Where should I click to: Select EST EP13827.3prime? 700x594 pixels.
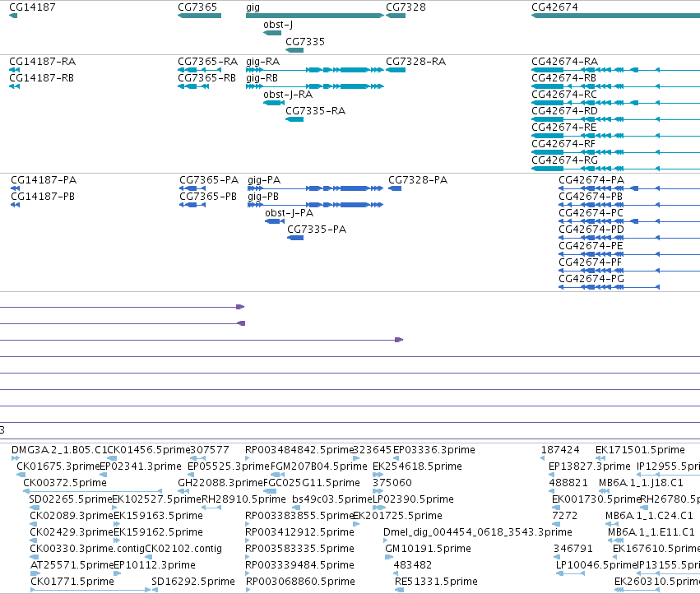pos(590,466)
